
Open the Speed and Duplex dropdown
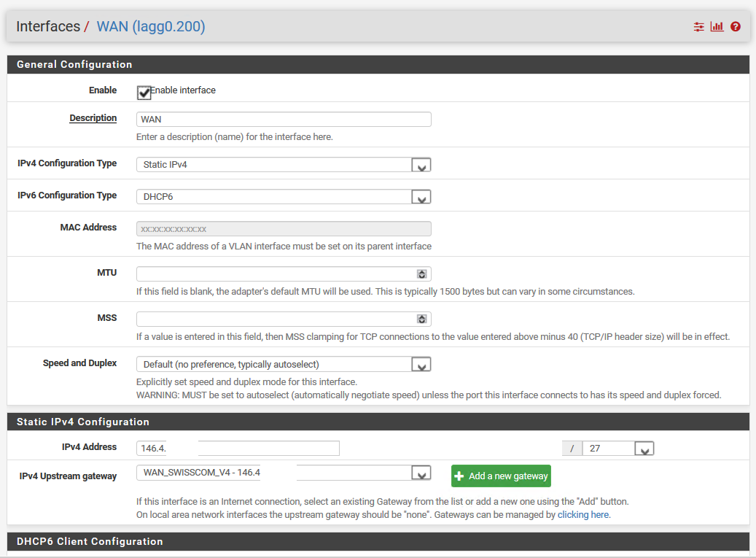coord(421,363)
